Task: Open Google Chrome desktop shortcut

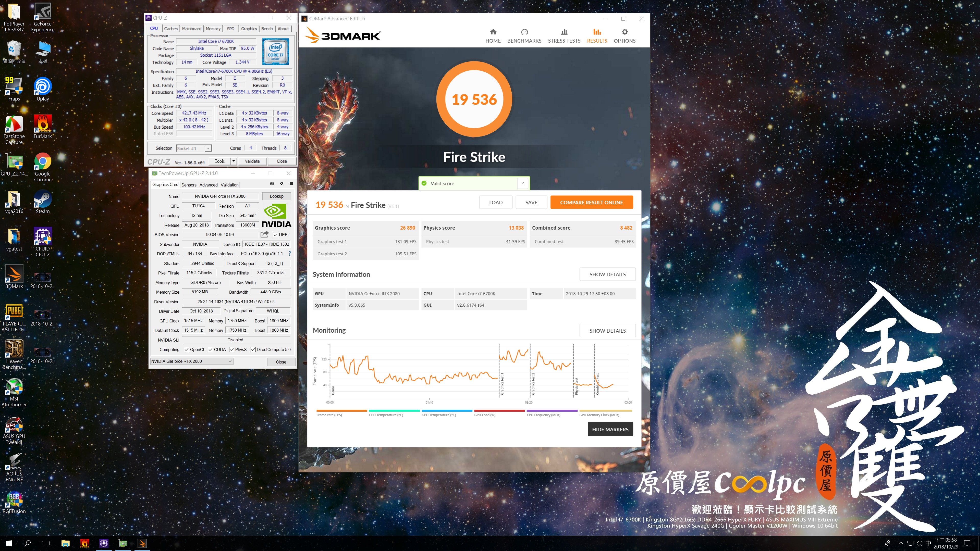Action: pyautogui.click(x=43, y=167)
